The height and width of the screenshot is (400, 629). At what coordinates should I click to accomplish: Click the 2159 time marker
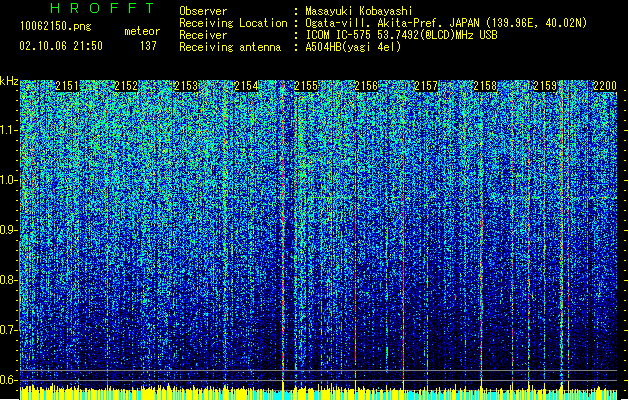click(x=545, y=86)
